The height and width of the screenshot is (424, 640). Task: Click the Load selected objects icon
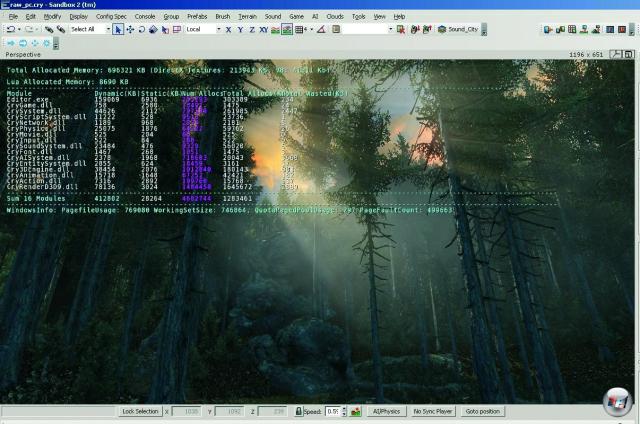(x=427, y=29)
